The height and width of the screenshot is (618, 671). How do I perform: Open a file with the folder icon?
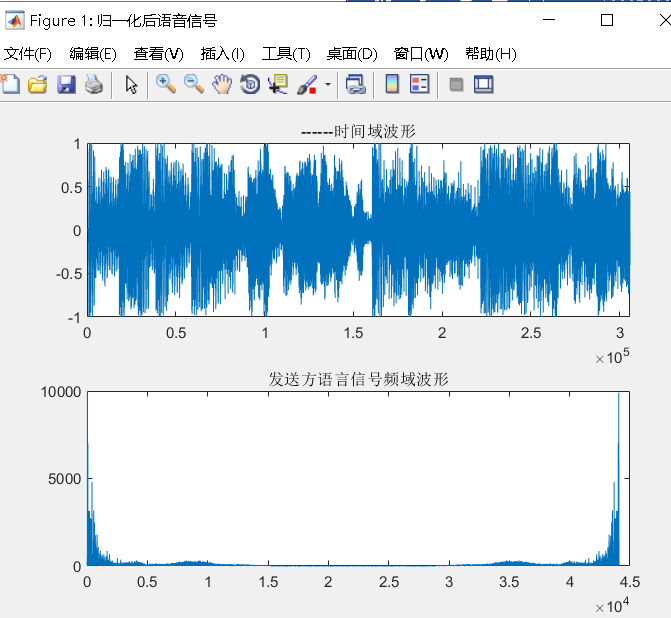click(x=38, y=84)
